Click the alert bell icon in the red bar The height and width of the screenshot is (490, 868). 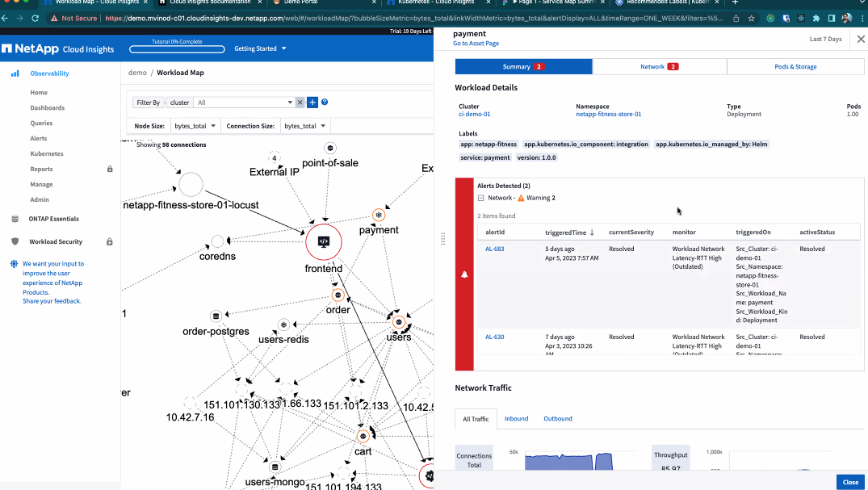click(x=464, y=274)
